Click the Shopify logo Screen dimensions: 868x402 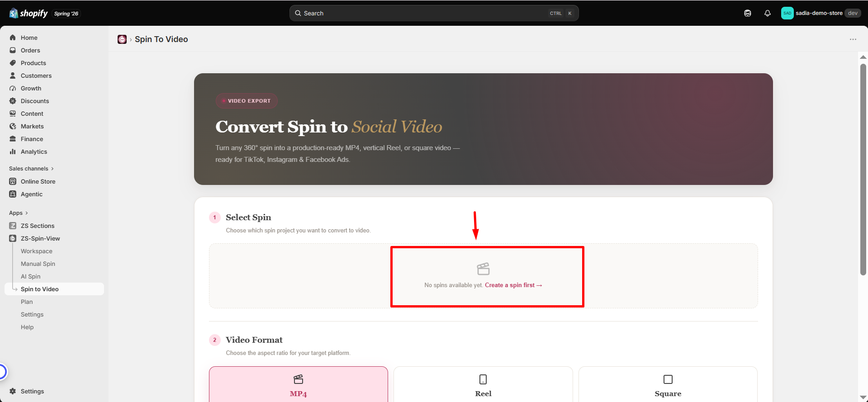coord(28,13)
